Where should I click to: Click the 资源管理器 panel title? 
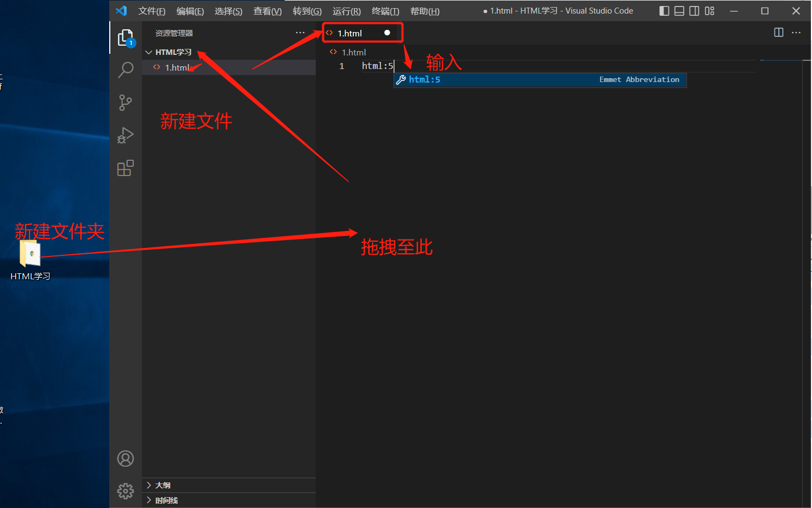tap(174, 33)
